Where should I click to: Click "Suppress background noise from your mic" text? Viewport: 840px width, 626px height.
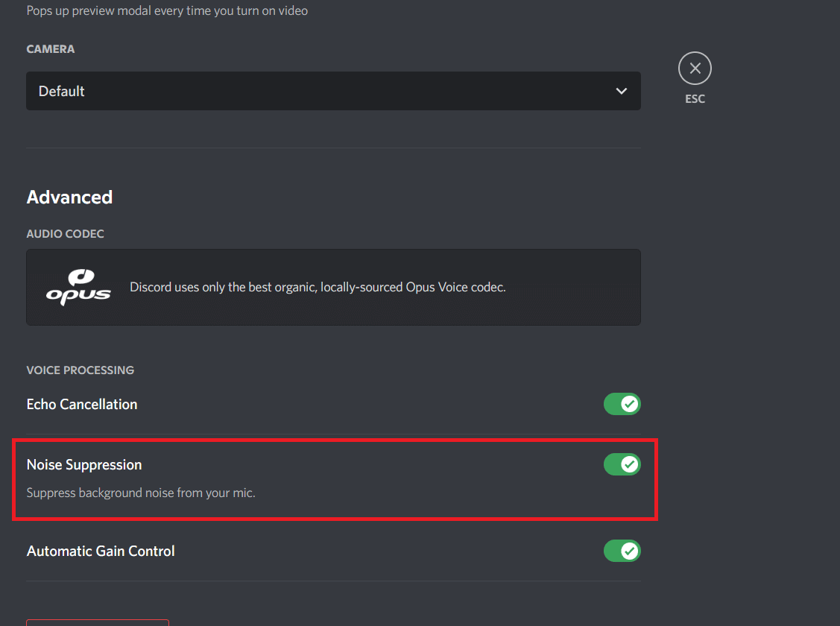tap(141, 493)
